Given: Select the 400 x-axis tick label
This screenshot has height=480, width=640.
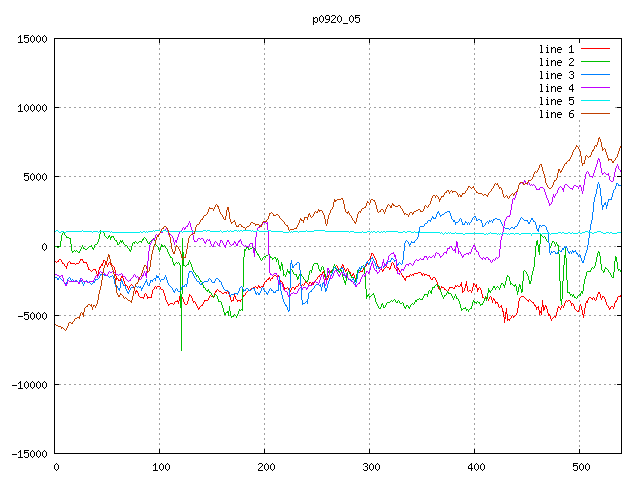Looking at the screenshot, I should coord(474,467).
